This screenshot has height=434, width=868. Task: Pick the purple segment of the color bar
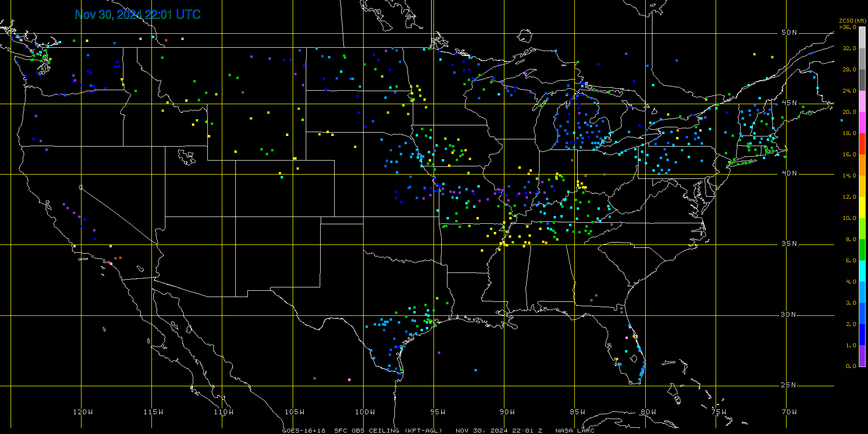862,356
